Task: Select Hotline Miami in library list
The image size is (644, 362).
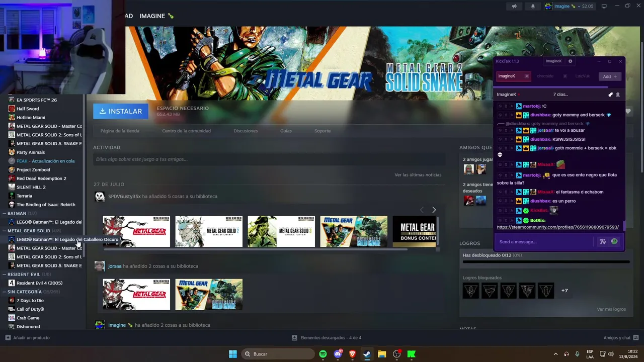Action: (x=31, y=118)
